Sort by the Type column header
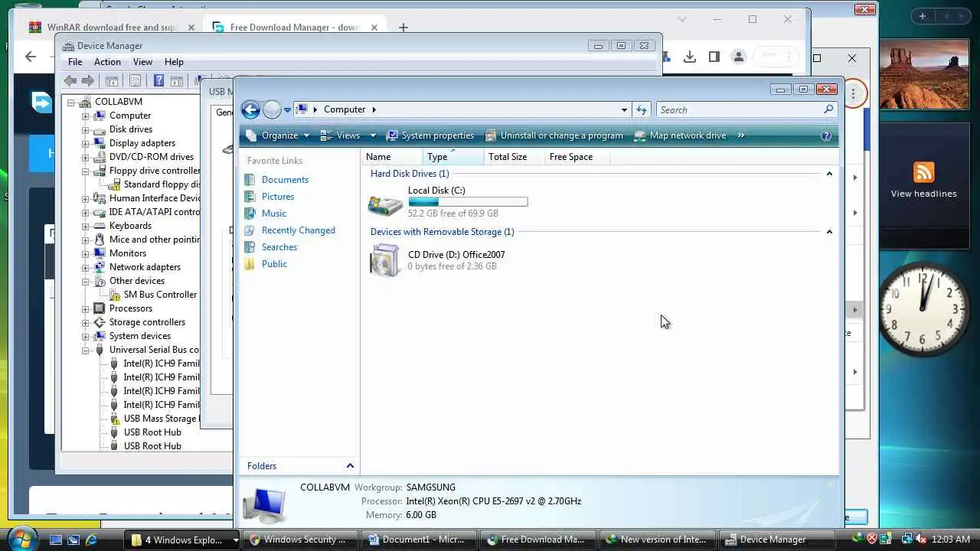This screenshot has width=980, height=551. click(453, 157)
